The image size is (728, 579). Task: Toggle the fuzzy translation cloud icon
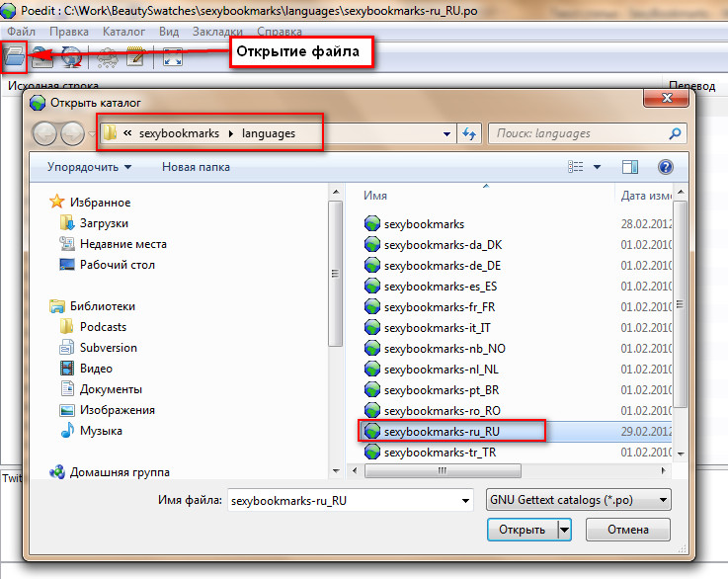click(x=108, y=57)
